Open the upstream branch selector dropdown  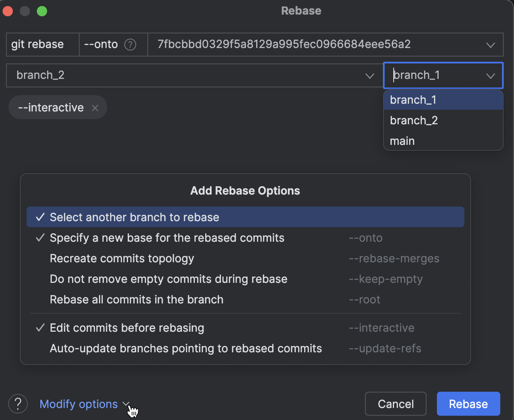tap(491, 75)
